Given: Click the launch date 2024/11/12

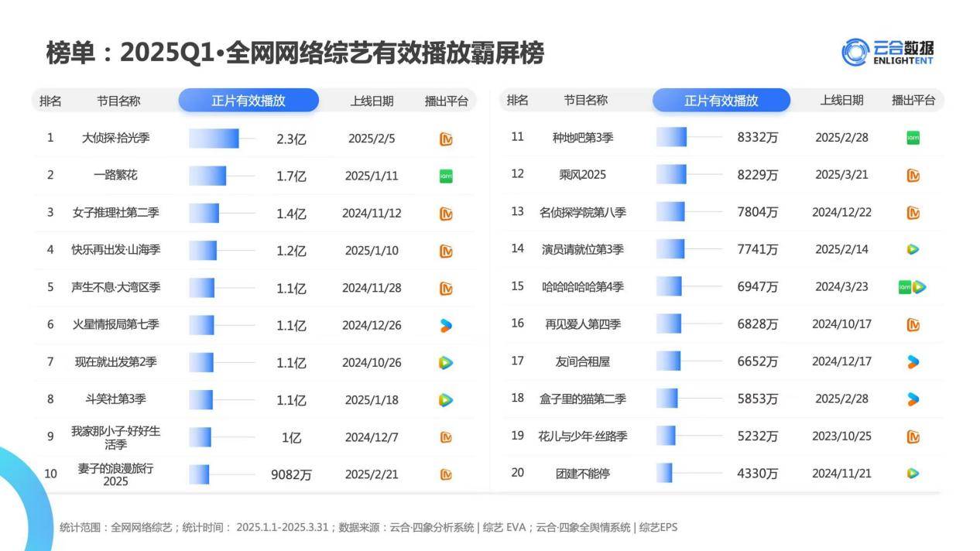Looking at the screenshot, I should point(372,213).
